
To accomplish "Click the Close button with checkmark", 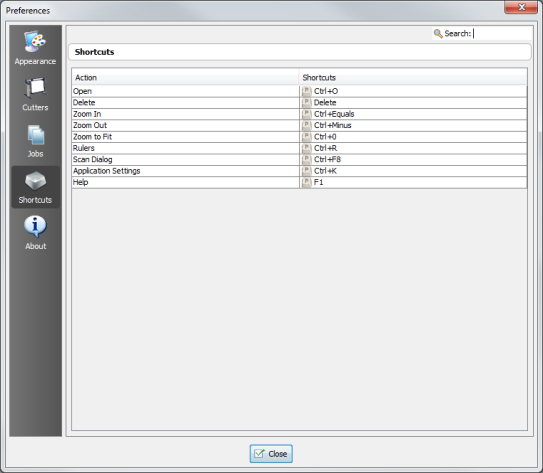I will (x=271, y=454).
